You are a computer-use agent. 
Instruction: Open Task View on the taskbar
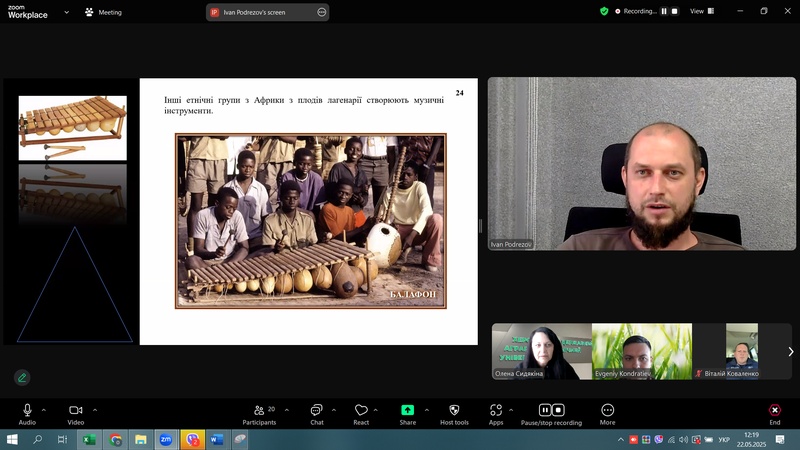click(62, 439)
